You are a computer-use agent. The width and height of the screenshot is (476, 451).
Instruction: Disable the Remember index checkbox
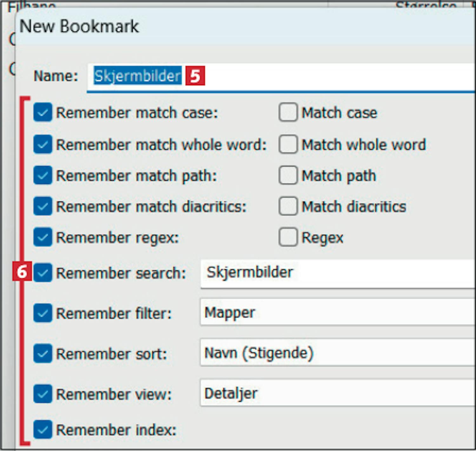43,429
